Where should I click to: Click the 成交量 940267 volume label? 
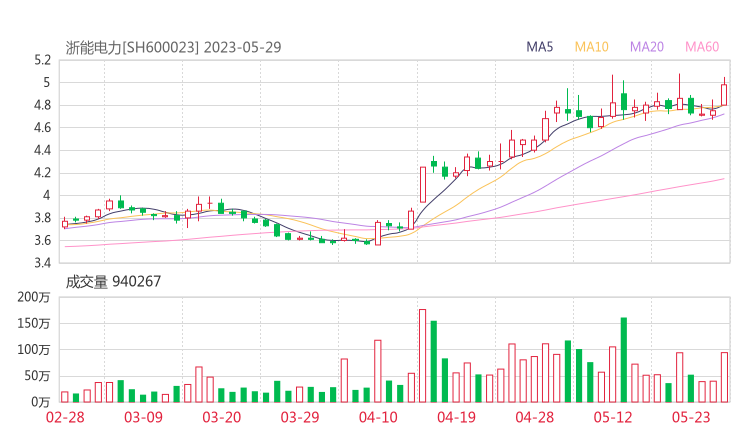point(113,282)
